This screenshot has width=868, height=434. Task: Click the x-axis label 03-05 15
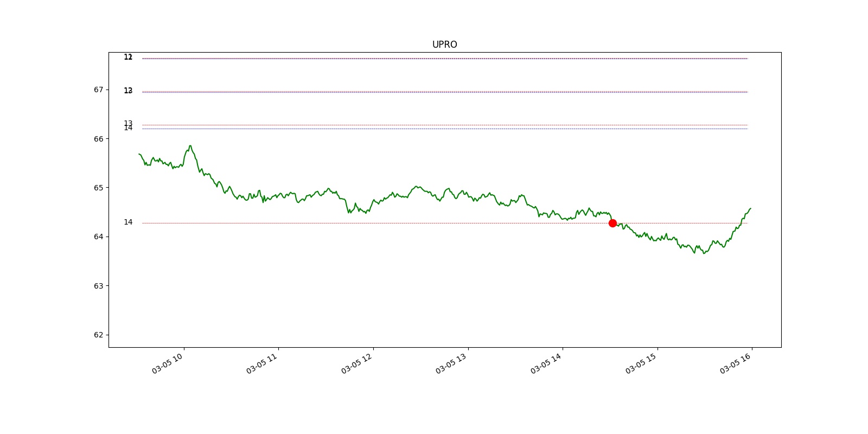click(x=642, y=363)
